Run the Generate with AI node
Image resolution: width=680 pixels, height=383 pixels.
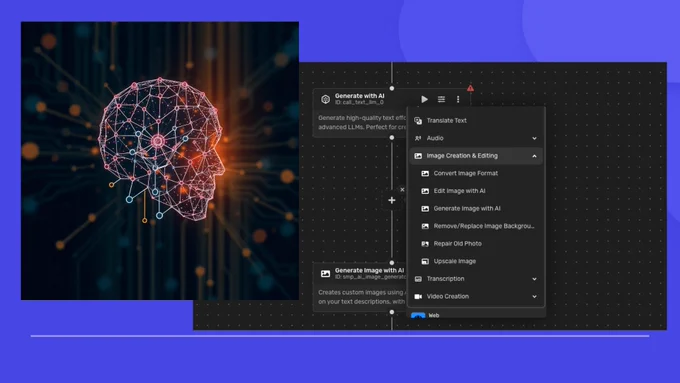click(x=425, y=99)
